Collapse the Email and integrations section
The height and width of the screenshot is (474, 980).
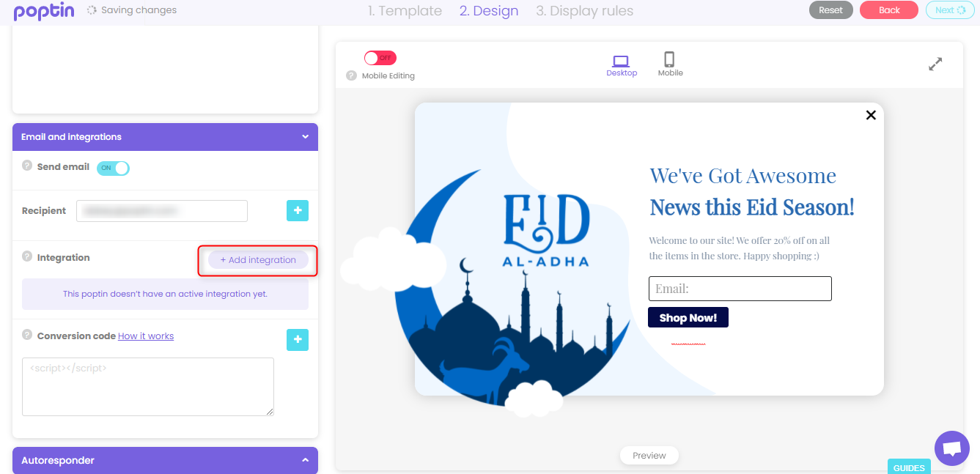pyautogui.click(x=165, y=137)
